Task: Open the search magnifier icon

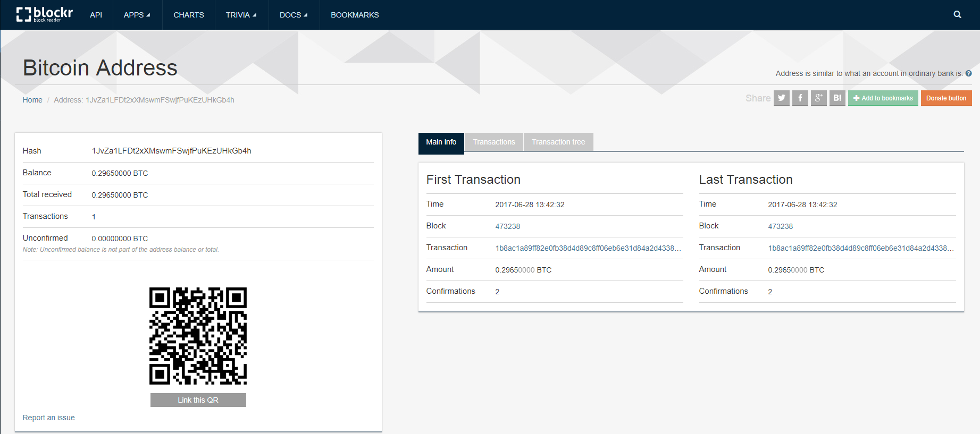Action: click(x=957, y=15)
